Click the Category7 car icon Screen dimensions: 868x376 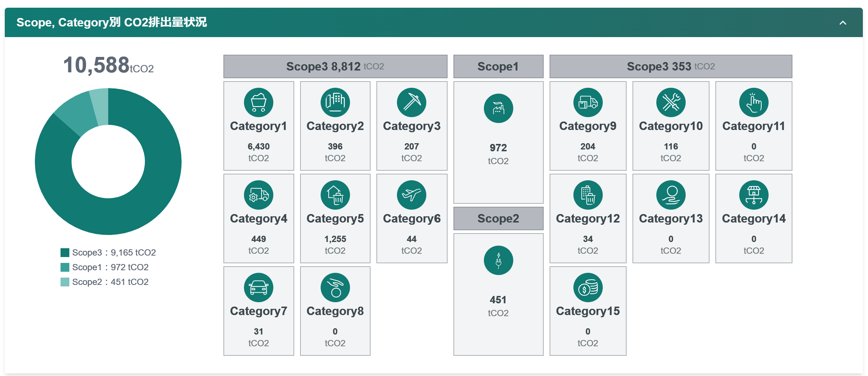click(258, 288)
